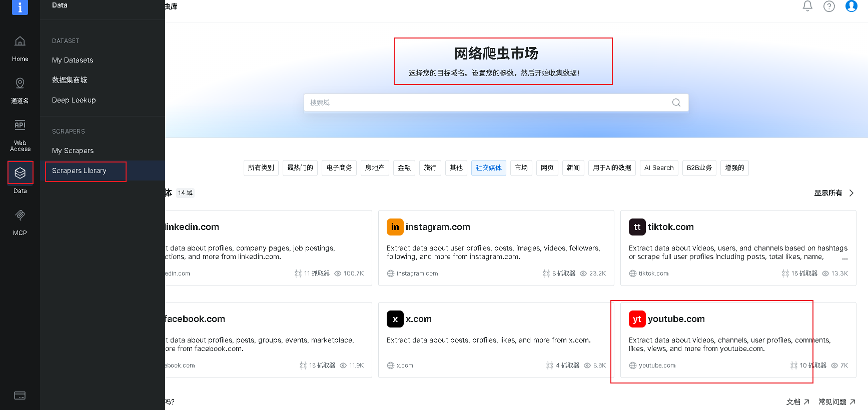Select the AI Search category filter
This screenshot has width=868, height=410.
[x=659, y=168]
